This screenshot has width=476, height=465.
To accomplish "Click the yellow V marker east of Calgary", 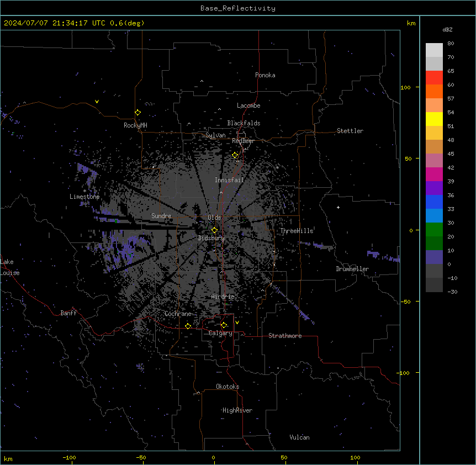I will click(x=237, y=323).
